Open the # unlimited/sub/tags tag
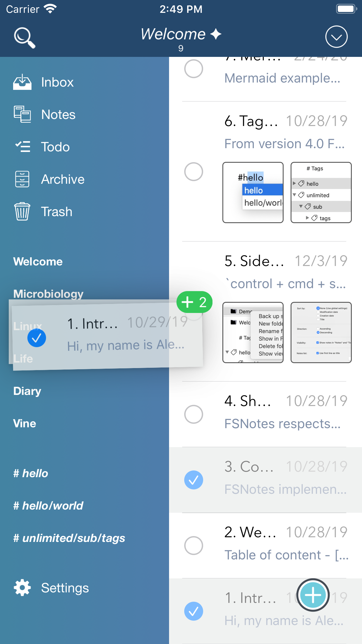 (69, 538)
